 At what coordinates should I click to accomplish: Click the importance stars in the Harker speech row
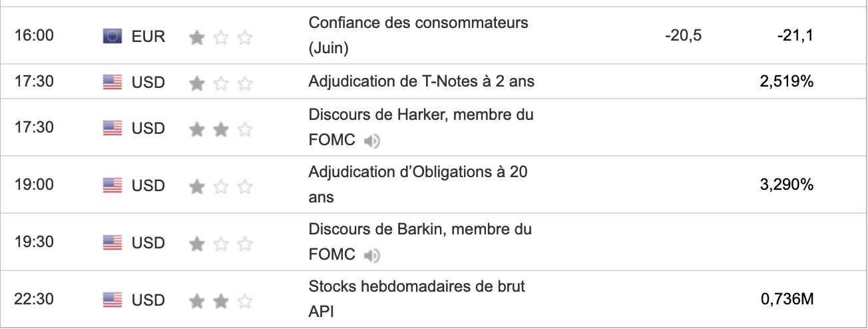pyautogui.click(x=220, y=129)
